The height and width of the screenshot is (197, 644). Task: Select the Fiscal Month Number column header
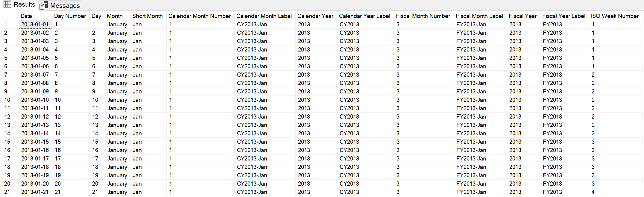click(x=423, y=16)
